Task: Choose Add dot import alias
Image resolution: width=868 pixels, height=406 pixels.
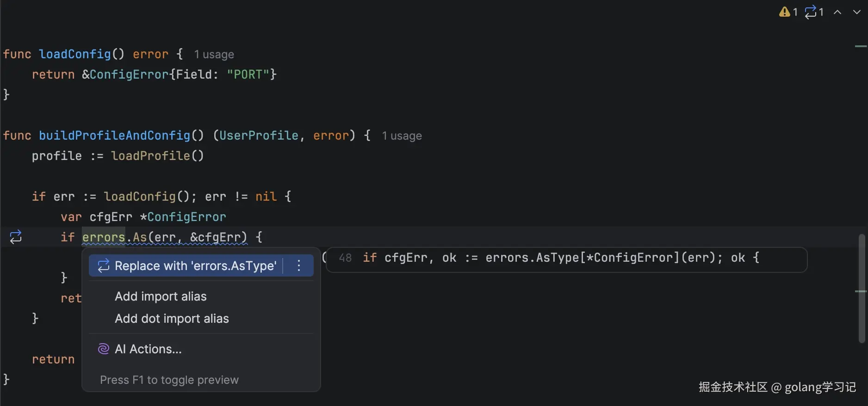Action: point(172,319)
